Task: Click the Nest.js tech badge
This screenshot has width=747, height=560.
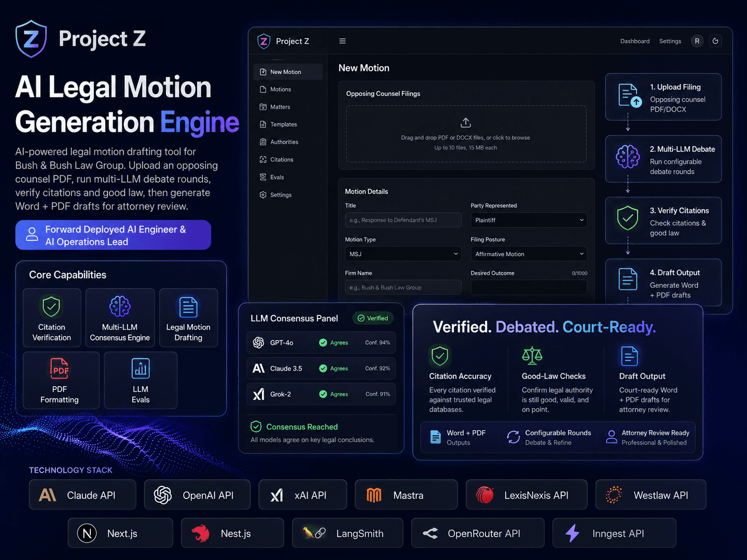Action: coord(232,533)
